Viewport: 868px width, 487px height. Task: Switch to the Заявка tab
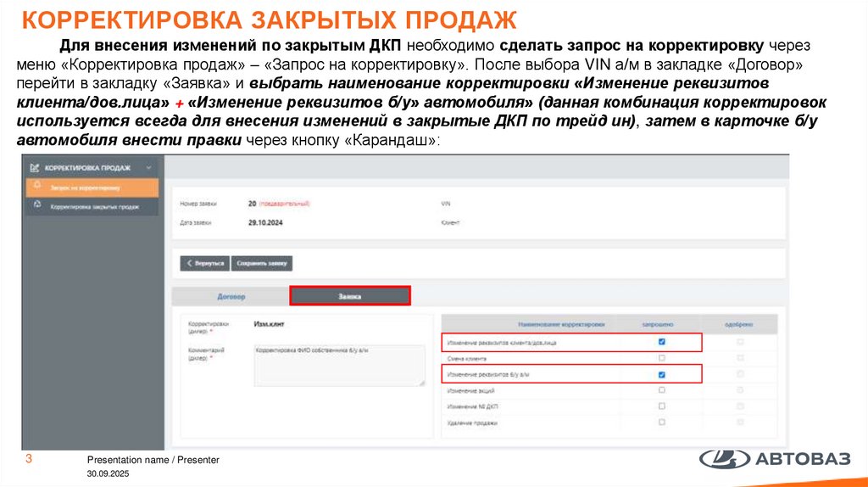coord(350,296)
